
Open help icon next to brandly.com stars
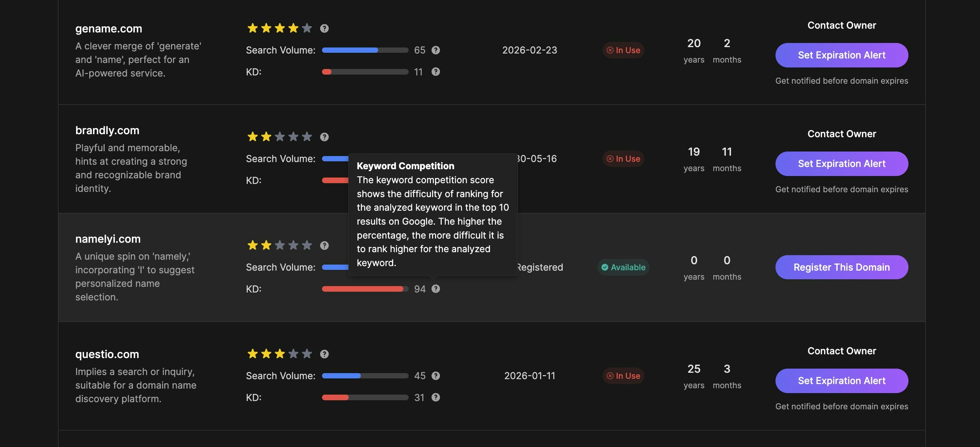click(324, 137)
